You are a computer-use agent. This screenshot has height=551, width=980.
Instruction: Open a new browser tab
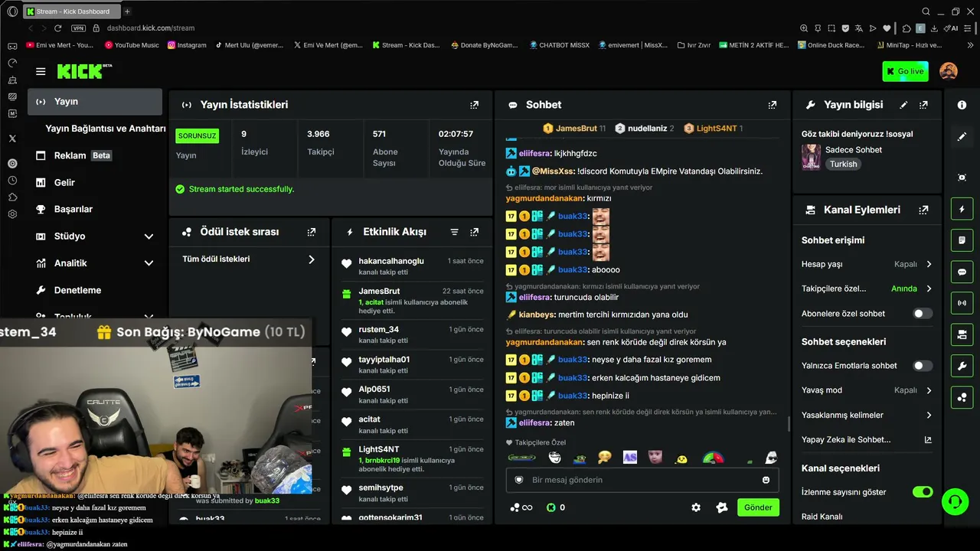tap(127, 11)
